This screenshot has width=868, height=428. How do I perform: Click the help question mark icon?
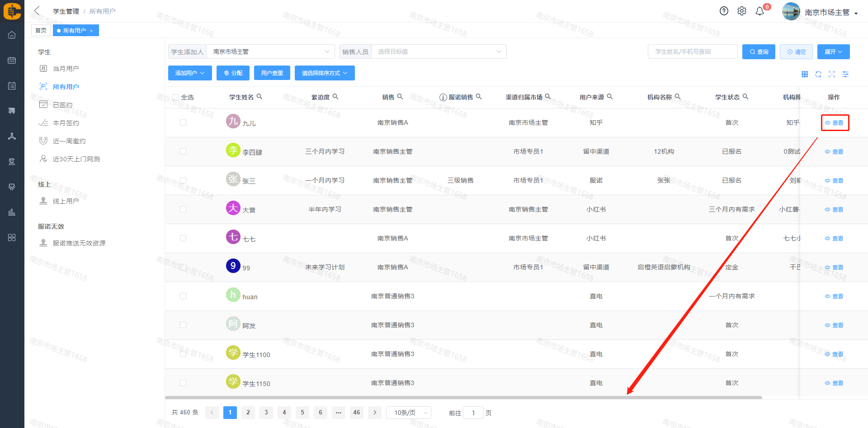click(x=724, y=11)
